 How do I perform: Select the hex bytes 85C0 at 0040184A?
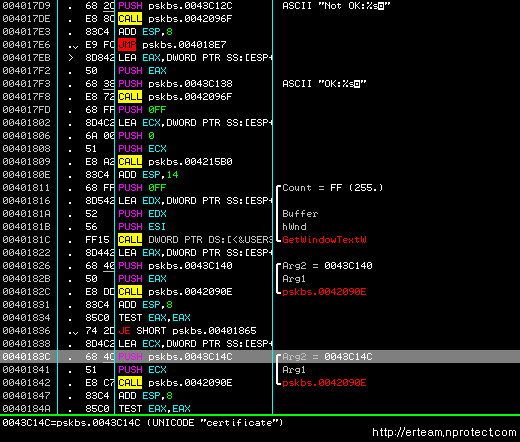(x=97, y=409)
